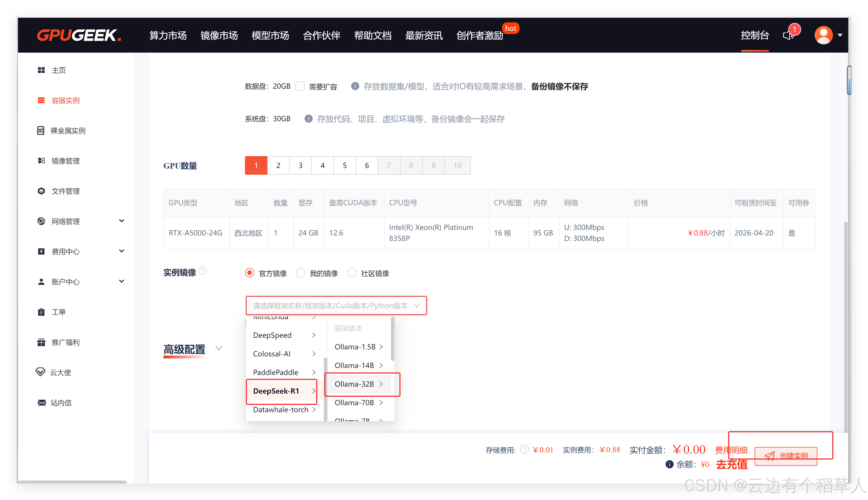
Task: Open 文件管理 sidebar item
Action: click(65, 191)
